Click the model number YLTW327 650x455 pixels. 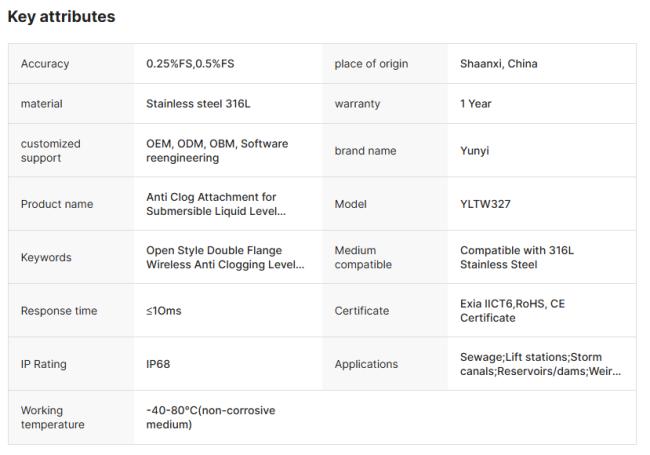[485, 204]
